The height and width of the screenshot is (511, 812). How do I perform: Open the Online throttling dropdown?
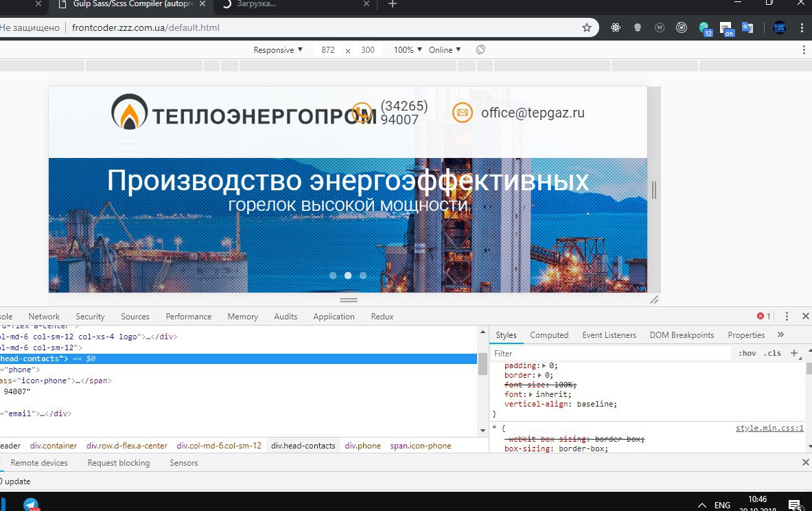pyautogui.click(x=444, y=49)
